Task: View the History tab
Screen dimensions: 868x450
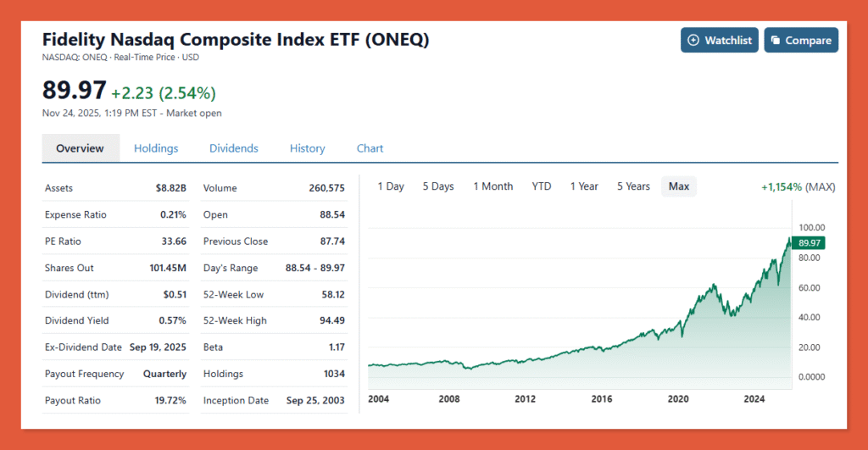Action: pyautogui.click(x=307, y=148)
